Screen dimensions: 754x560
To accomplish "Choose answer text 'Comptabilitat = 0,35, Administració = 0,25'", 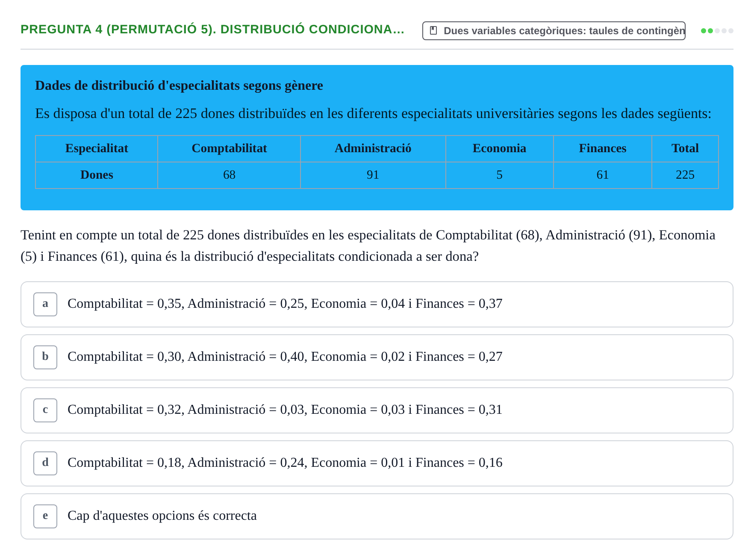I will (285, 304).
